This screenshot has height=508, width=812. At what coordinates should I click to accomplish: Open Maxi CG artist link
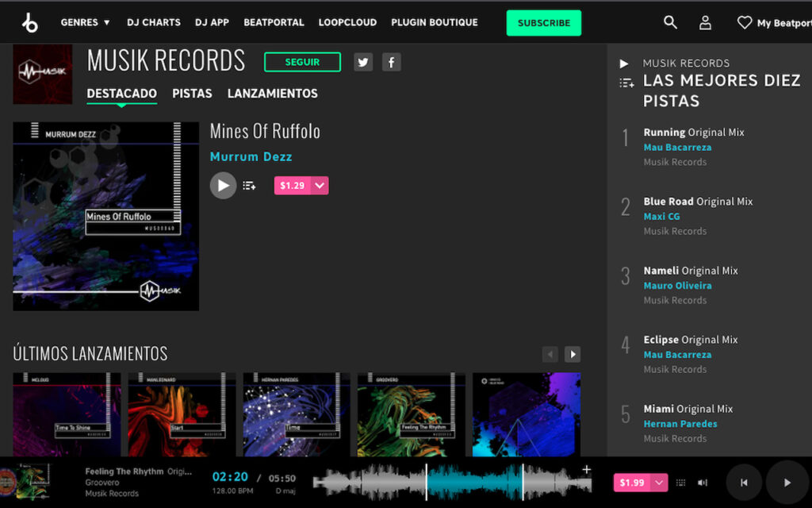[x=662, y=216]
